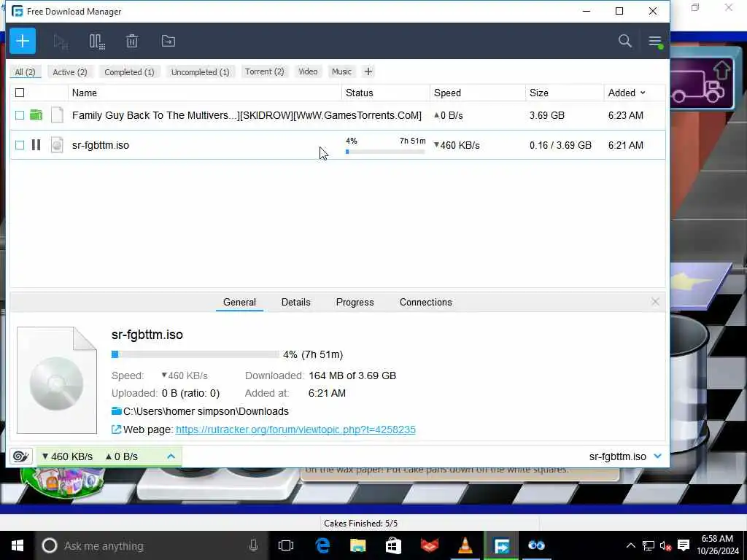
Task: Open clock showing 6:58 AM
Action: point(718,545)
